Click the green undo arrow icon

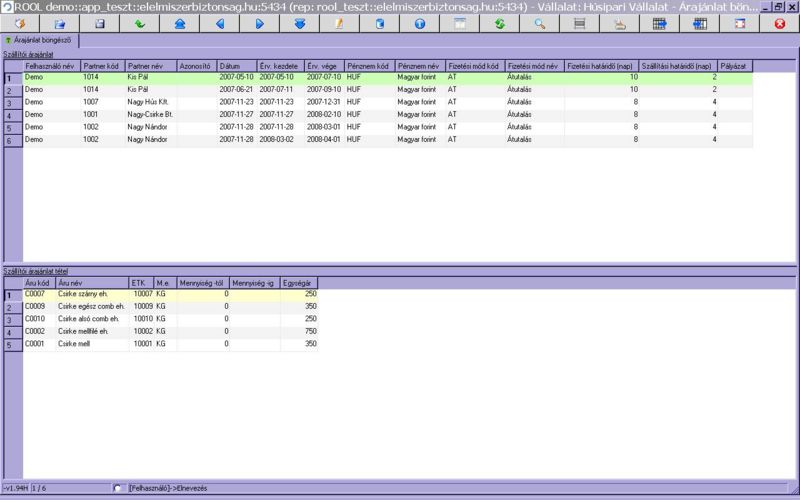coord(139,22)
